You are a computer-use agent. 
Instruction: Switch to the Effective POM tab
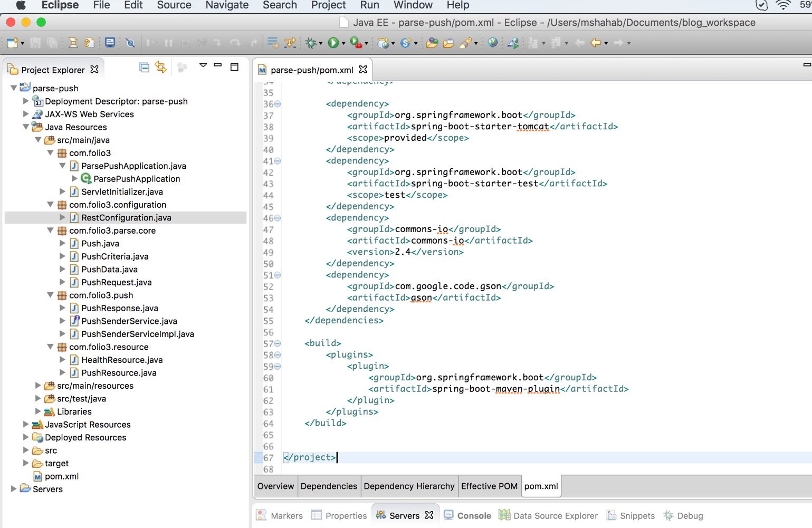click(x=489, y=486)
